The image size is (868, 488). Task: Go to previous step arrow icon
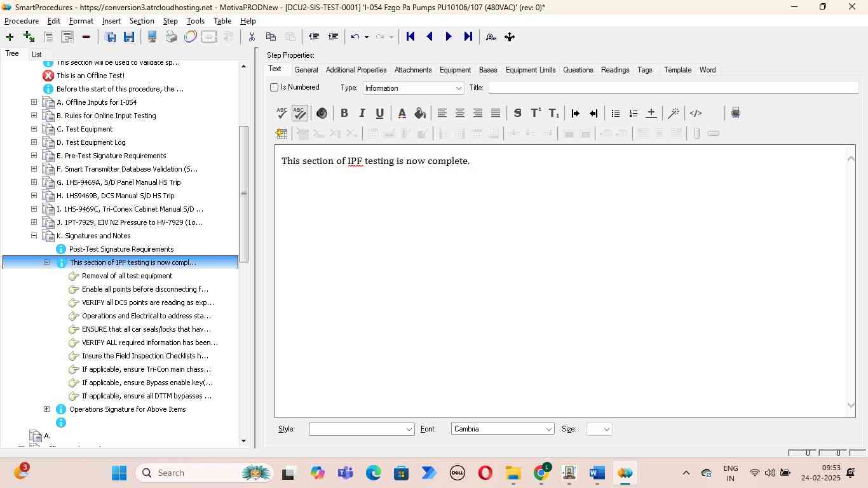click(430, 37)
